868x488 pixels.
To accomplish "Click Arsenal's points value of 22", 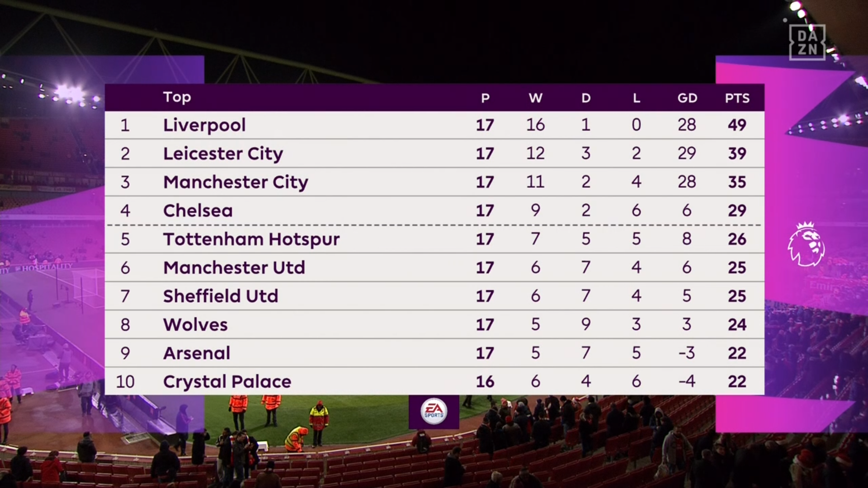I will coord(737,353).
